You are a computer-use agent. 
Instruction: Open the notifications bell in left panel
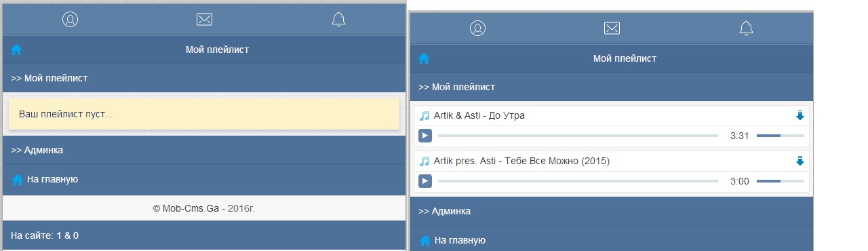point(338,19)
